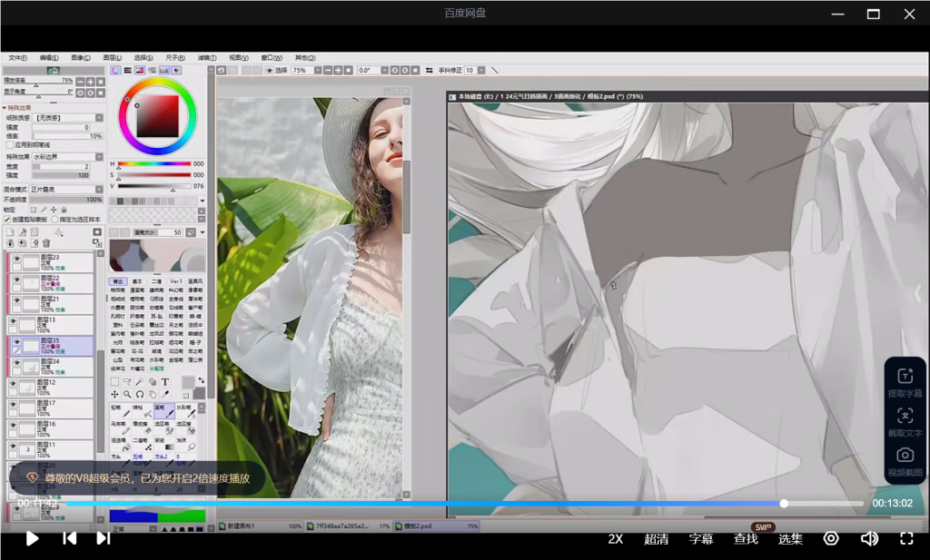Image resolution: width=930 pixels, height=560 pixels.
Task: Click the play button in video player
Action: (x=32, y=538)
